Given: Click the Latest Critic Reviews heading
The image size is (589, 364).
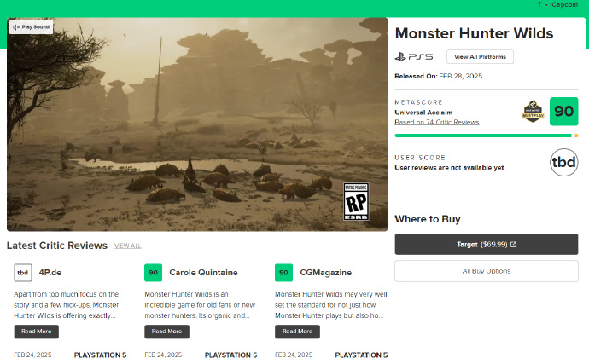Looking at the screenshot, I should coord(56,246).
